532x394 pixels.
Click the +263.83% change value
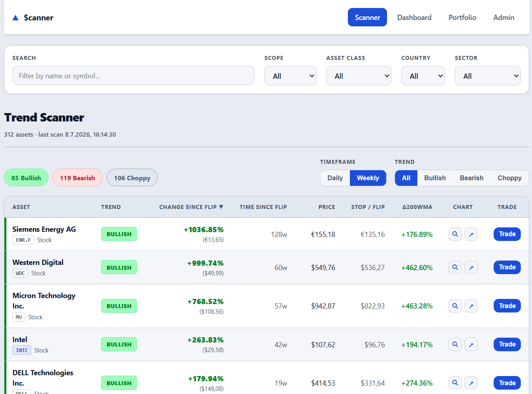[205, 340]
